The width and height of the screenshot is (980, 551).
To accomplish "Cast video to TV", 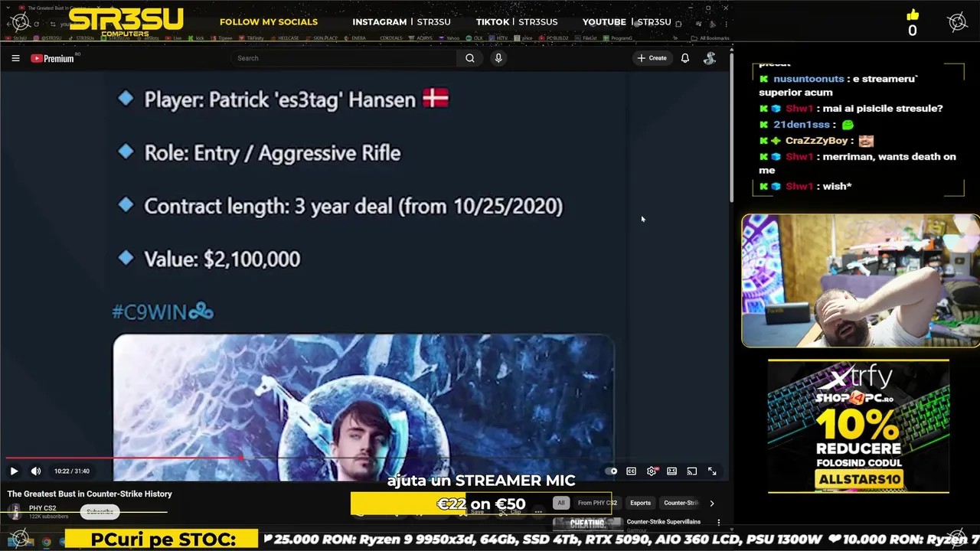I will click(x=692, y=471).
